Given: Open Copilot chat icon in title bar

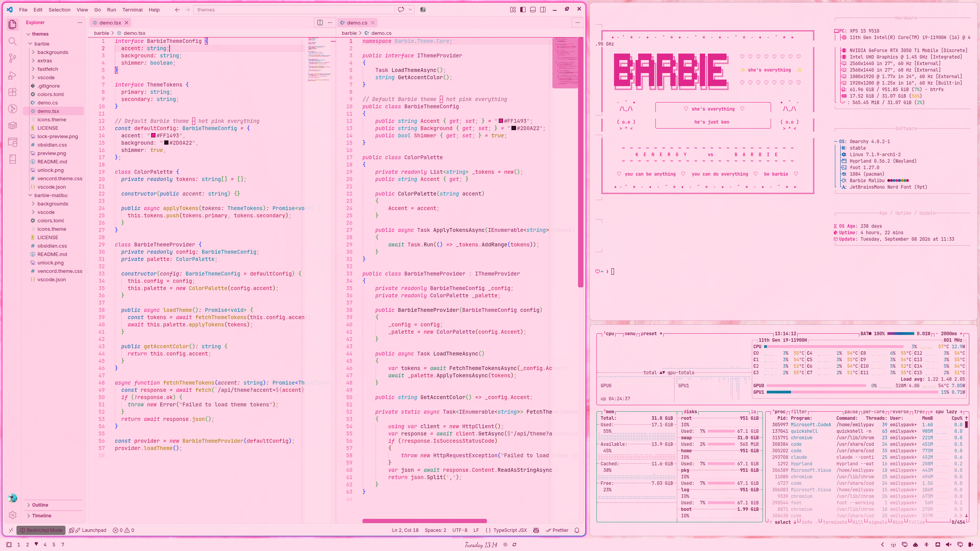Looking at the screenshot, I should pos(401,10).
